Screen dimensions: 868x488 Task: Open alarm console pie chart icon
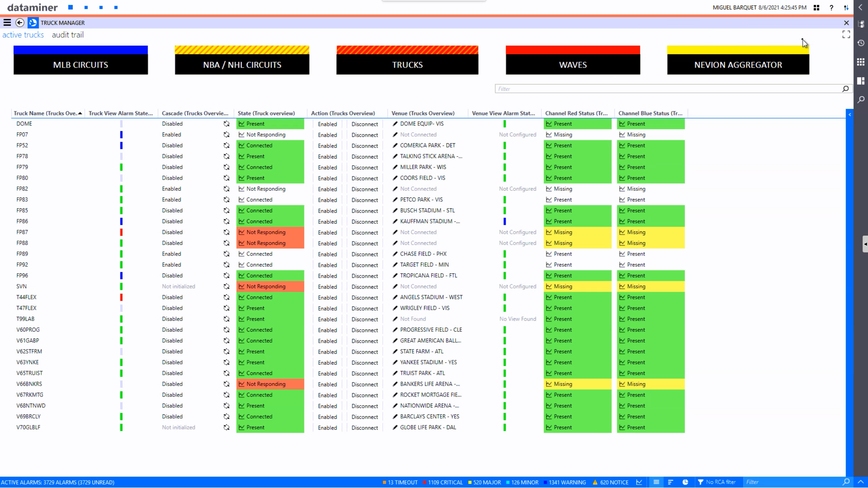[x=685, y=482]
